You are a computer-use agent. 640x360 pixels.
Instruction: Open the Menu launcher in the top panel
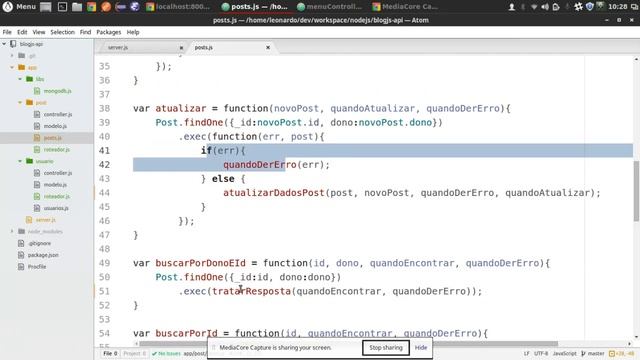(x=19, y=7)
